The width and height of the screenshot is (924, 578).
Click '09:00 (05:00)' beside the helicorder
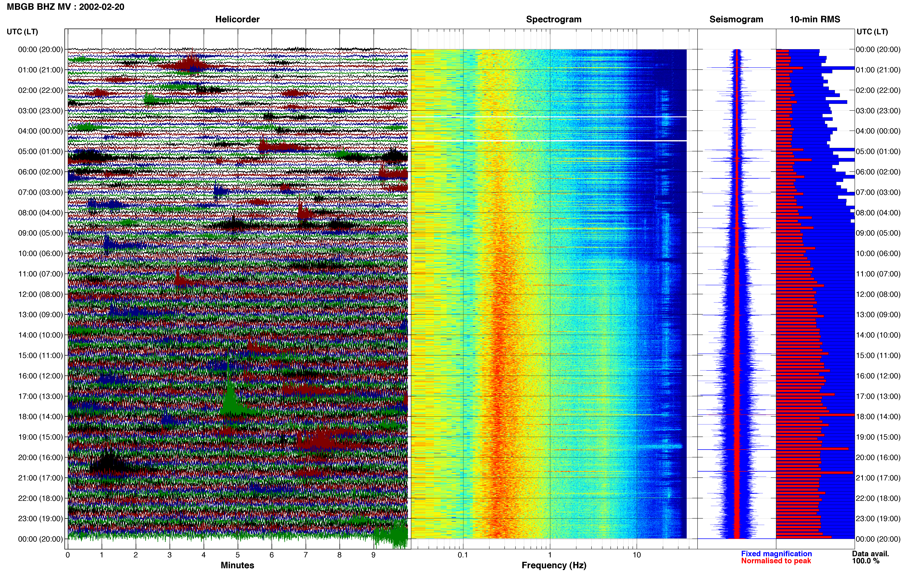41,233
